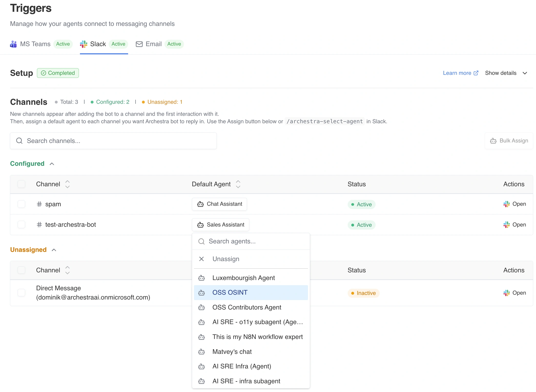
Task: Focus the Search channels input field
Action: pyautogui.click(x=113, y=141)
